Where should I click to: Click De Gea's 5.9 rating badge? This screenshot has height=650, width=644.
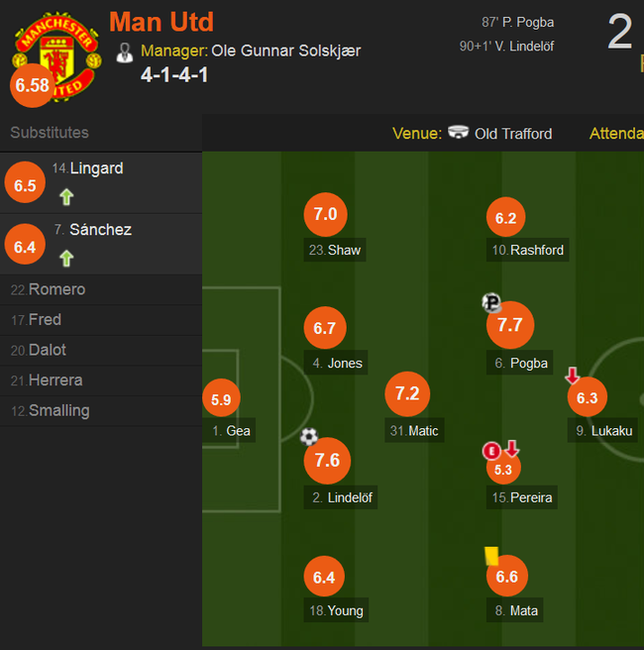221,398
